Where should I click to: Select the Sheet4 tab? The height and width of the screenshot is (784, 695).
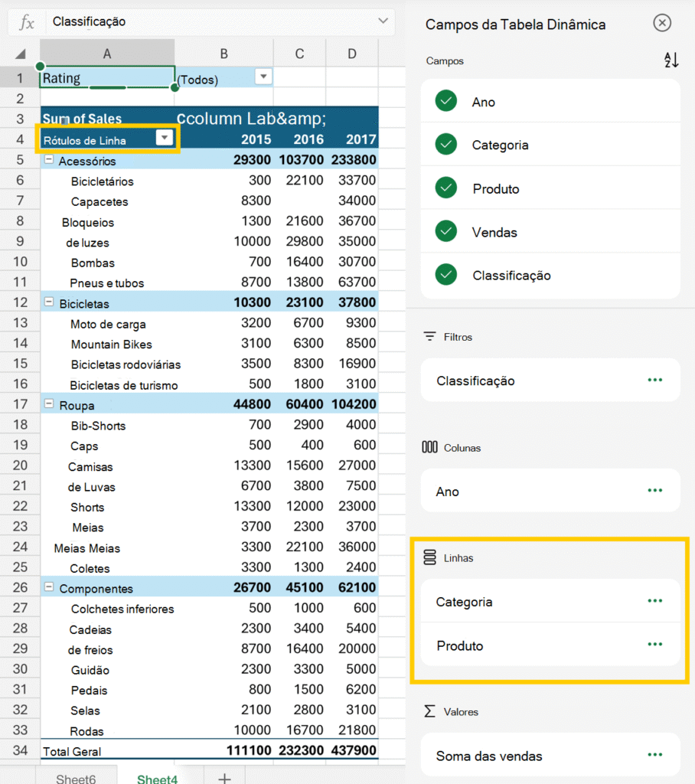[x=157, y=779]
